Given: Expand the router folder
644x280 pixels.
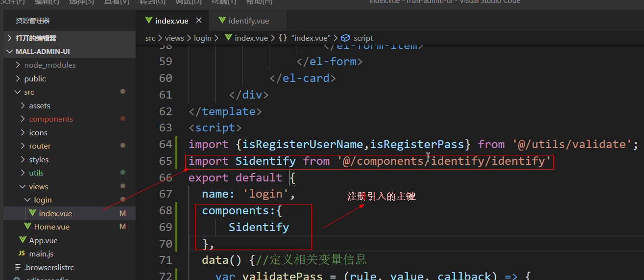Looking at the screenshot, I should tap(23, 146).
